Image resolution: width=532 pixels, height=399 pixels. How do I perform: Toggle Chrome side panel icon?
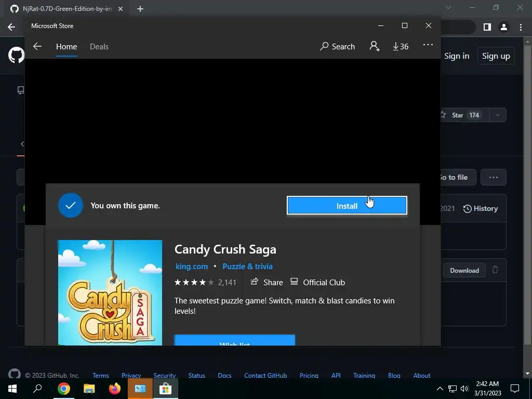point(487,27)
